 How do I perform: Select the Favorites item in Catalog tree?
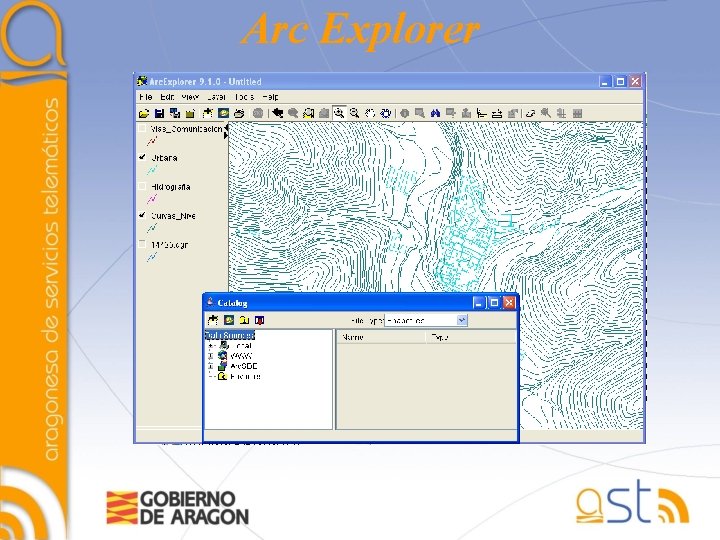point(245,376)
